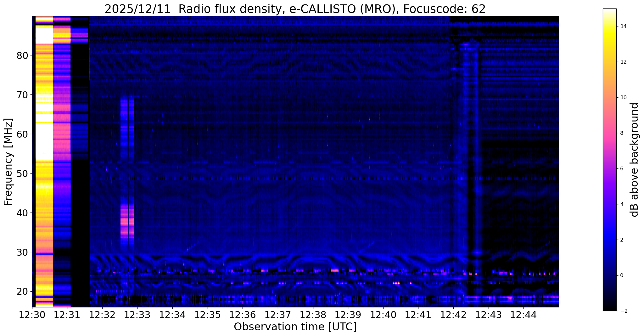This screenshot has height=336, width=644.
Task: Select the 'Observation time [UTC]' axis label
Action: click(x=295, y=327)
